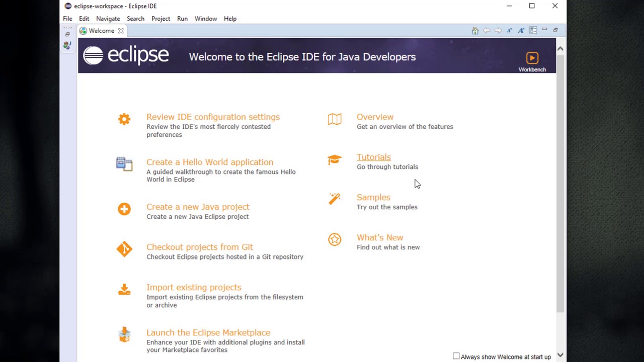This screenshot has width=644, height=362.
Task: Click the Marketplace box icon
Action: (x=124, y=334)
